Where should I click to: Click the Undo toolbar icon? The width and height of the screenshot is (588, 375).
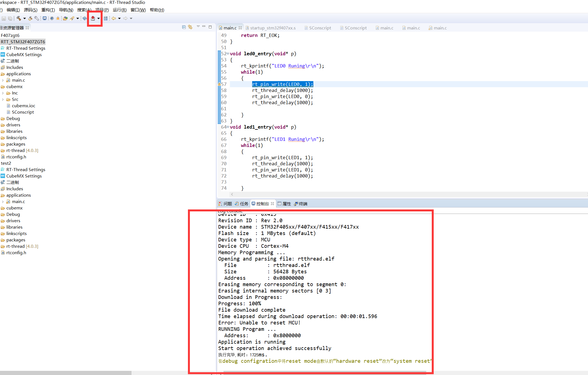(x=114, y=18)
